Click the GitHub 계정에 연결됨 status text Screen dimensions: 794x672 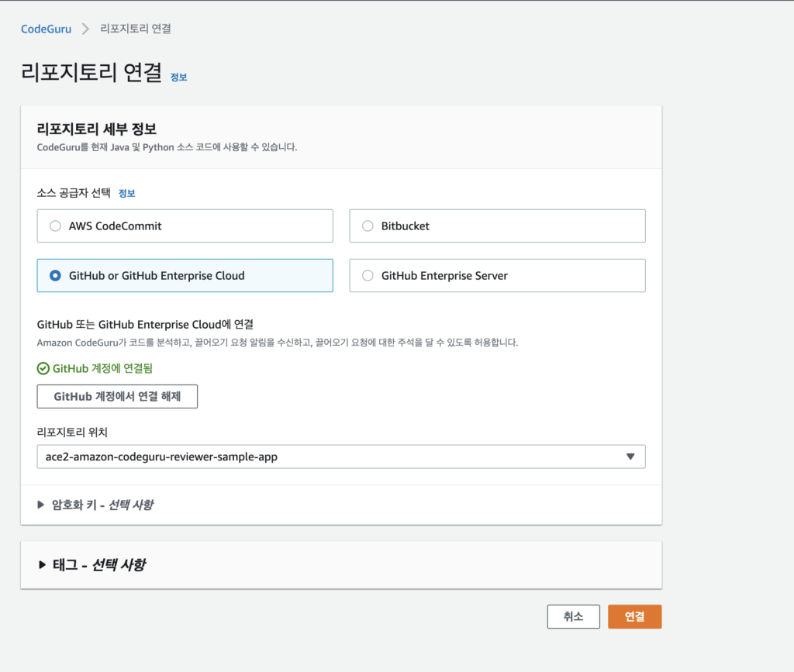pos(102,368)
